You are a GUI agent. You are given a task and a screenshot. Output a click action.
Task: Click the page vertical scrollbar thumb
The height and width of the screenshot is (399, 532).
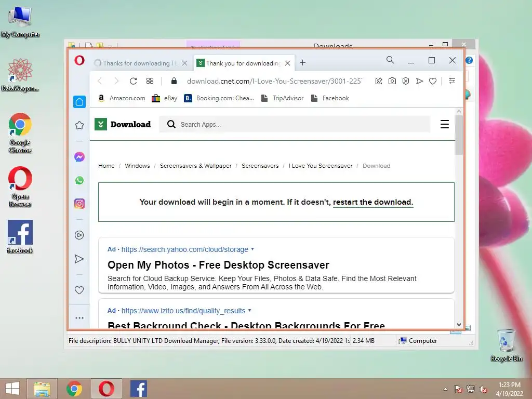click(x=459, y=135)
